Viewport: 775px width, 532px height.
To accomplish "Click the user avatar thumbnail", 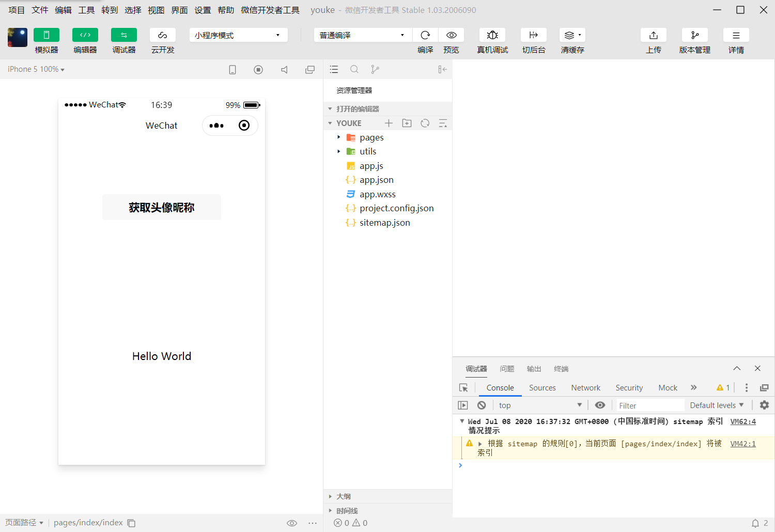I will tap(18, 38).
